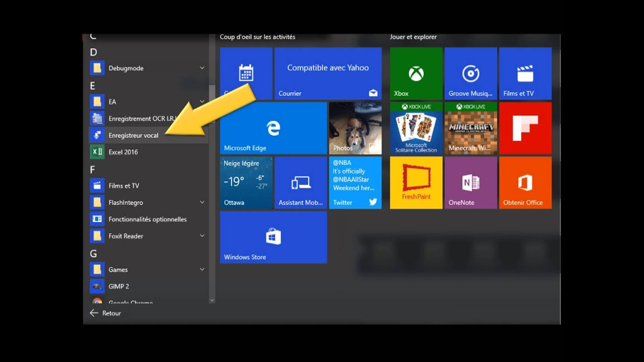Click the letter F section header
Screen dimensions: 644x362
(92, 170)
